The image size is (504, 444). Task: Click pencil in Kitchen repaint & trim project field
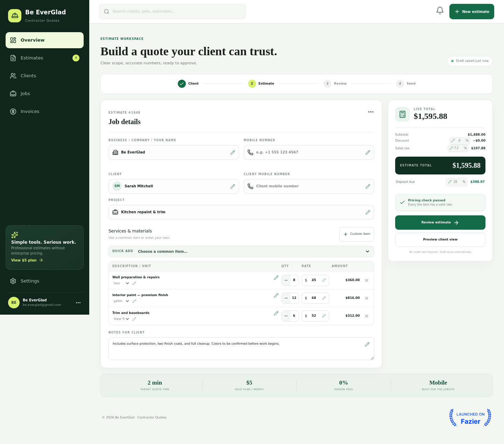pos(368,212)
